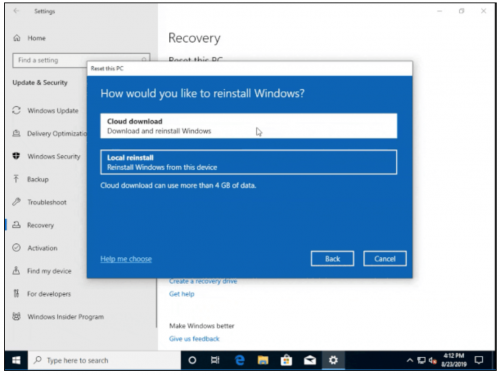Click inside the Find a setting box
The image size is (500, 375).
tap(81, 60)
